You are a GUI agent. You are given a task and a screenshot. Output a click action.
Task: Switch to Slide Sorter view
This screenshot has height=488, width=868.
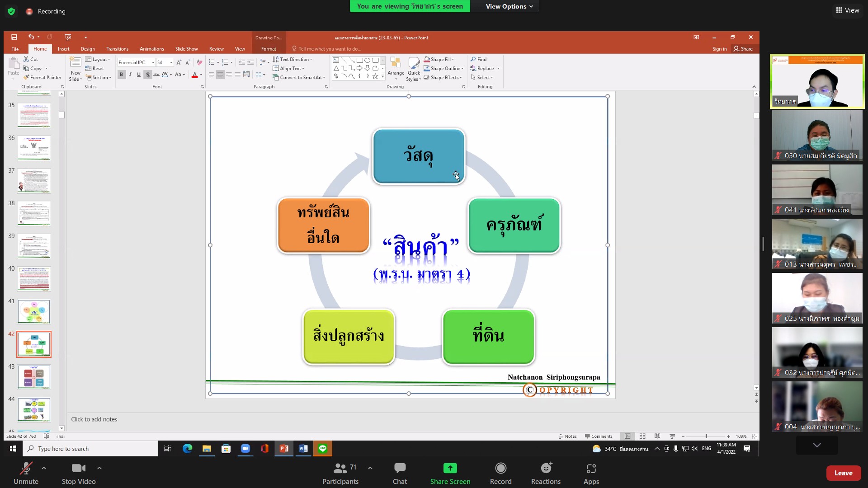point(642,436)
